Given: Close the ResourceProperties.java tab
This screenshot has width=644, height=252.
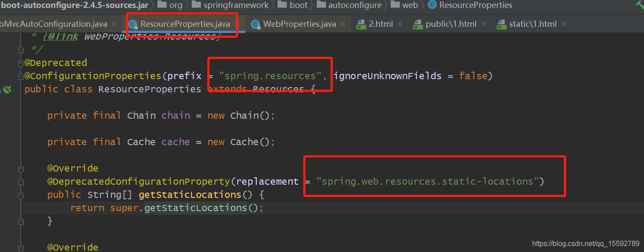Looking at the screenshot, I should click(x=238, y=24).
